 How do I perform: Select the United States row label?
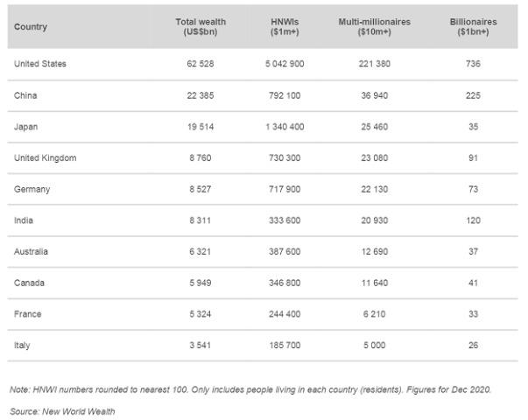40,64
